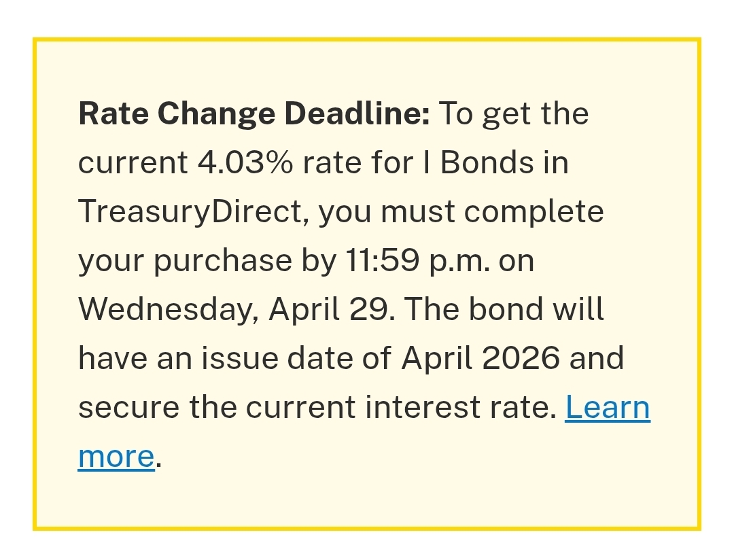This screenshot has height=560, width=734.
Task: Click the word TreasuryDirect
Action: click(190, 211)
